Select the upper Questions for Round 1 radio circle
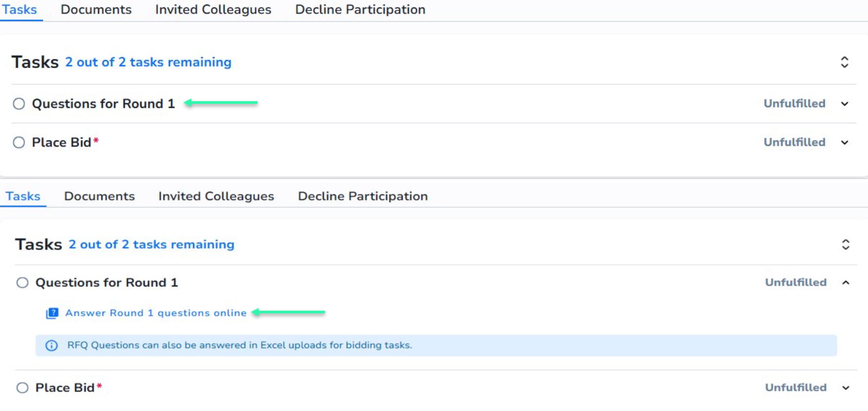The height and width of the screenshot is (411, 868). tap(19, 104)
